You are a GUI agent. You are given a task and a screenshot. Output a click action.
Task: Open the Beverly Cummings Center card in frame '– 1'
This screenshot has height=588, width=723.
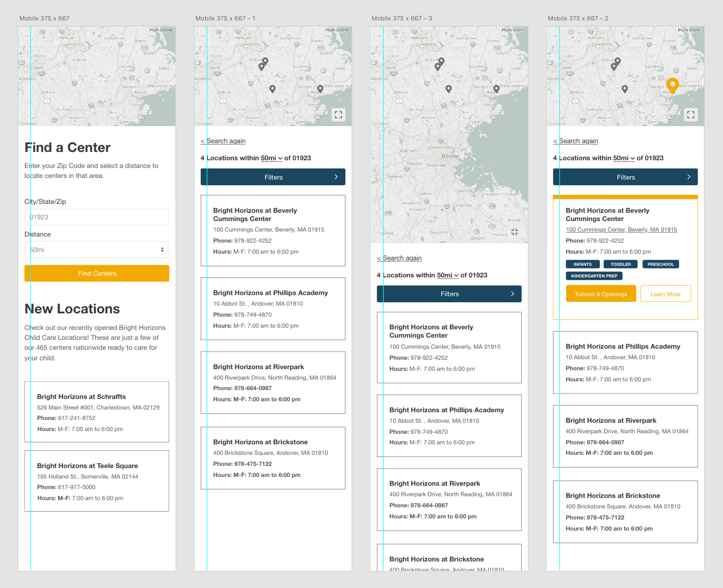tap(273, 230)
